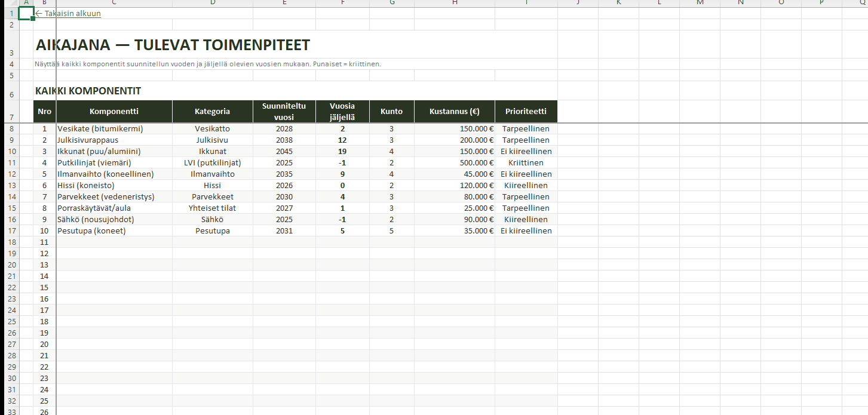Select the Putkilinjat (viemäri) cell
The height and width of the screenshot is (415, 868).
coord(94,162)
